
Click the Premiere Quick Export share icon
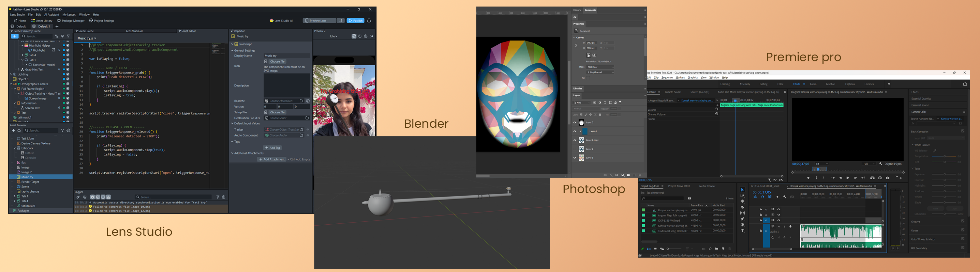(965, 84)
